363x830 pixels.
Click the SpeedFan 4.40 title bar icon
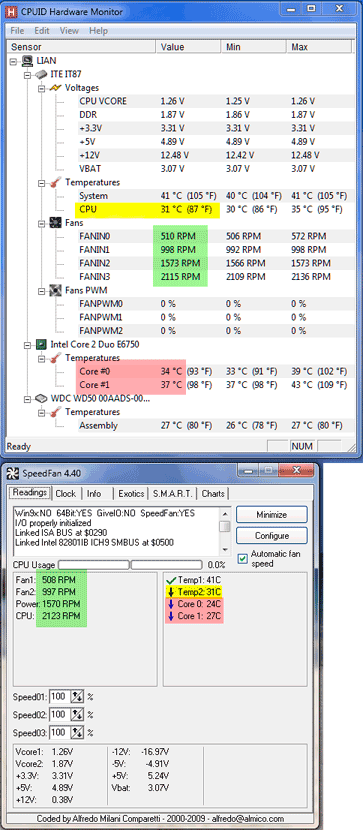click(x=14, y=473)
